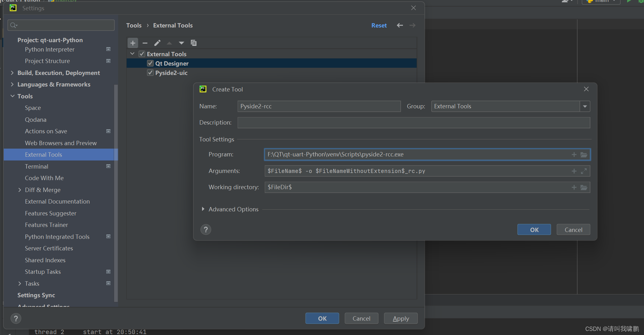The width and height of the screenshot is (644, 335).
Task: Click the copy tool icon
Action: tap(193, 43)
